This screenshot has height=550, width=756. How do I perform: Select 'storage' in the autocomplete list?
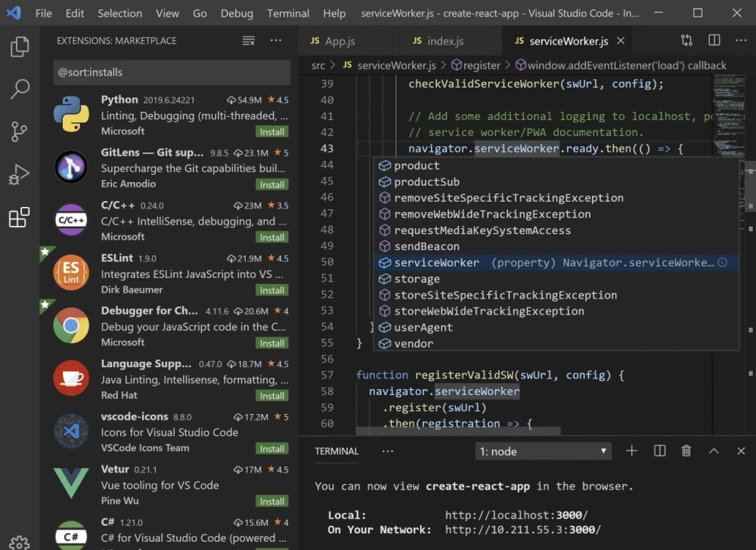point(556,278)
